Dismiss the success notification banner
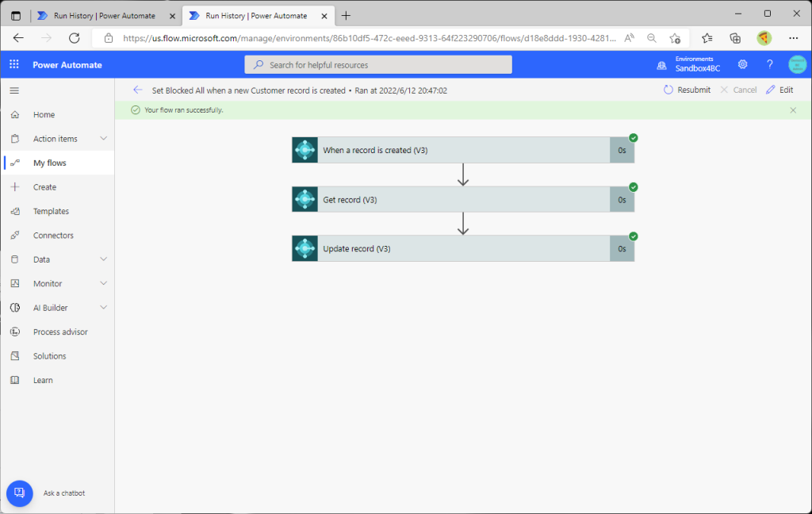Screen dimensions: 812x514 pos(793,109)
